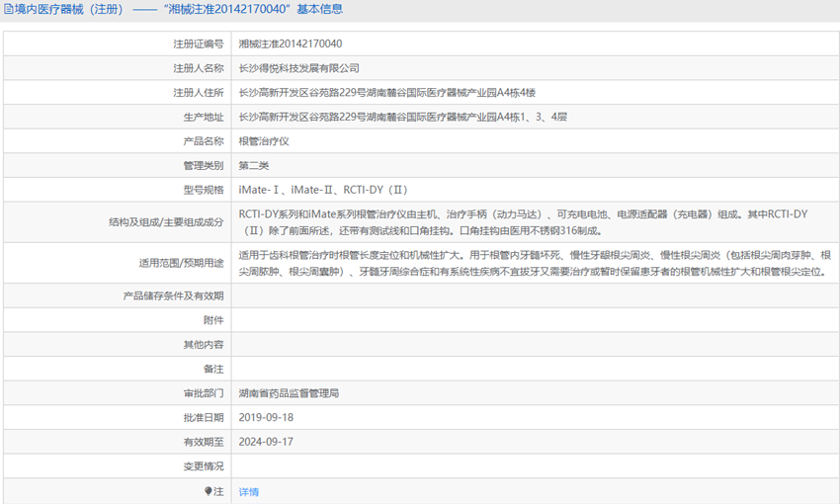This screenshot has width=840, height=504.
Task: Click the 生产地址 production address value
Action: pyautogui.click(x=403, y=117)
